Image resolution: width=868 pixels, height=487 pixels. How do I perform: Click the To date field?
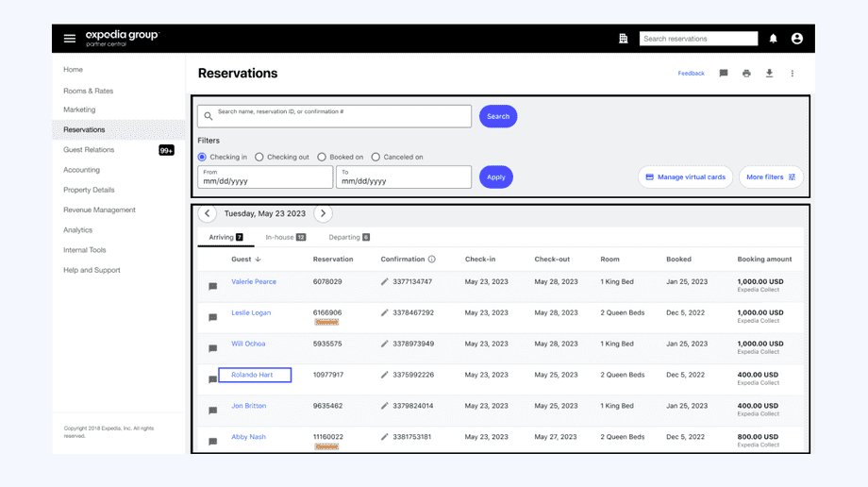coord(404,177)
